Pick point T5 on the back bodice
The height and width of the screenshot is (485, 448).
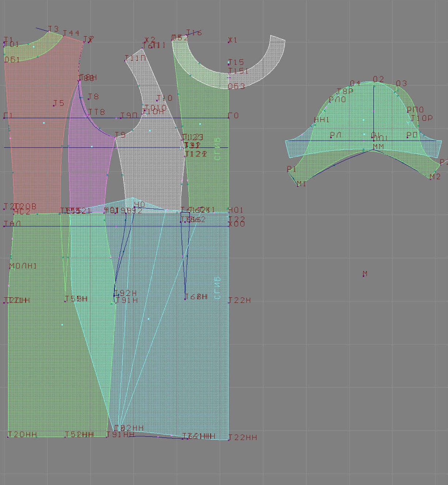click(54, 106)
